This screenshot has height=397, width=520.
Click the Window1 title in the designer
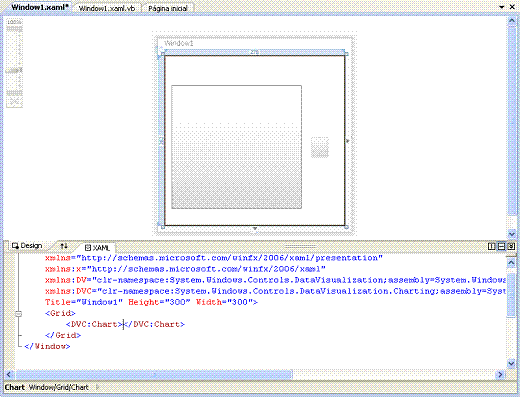pos(179,43)
